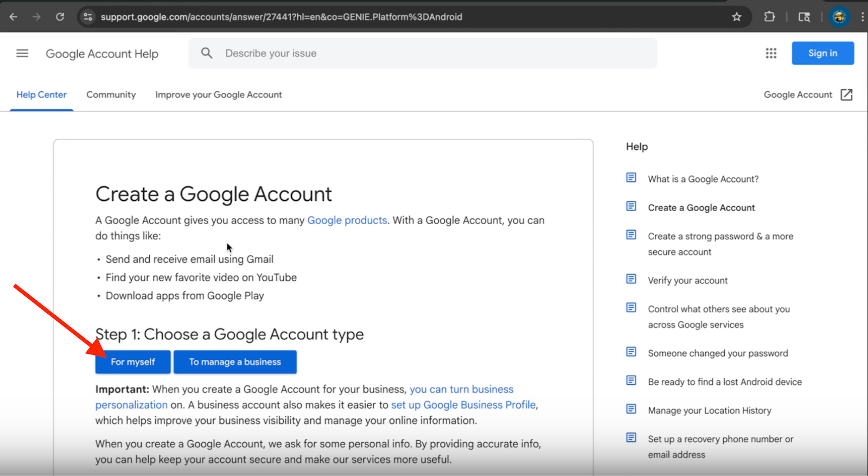
Task: Click the 'Create a Google Account' heading
Action: pyautogui.click(x=214, y=194)
